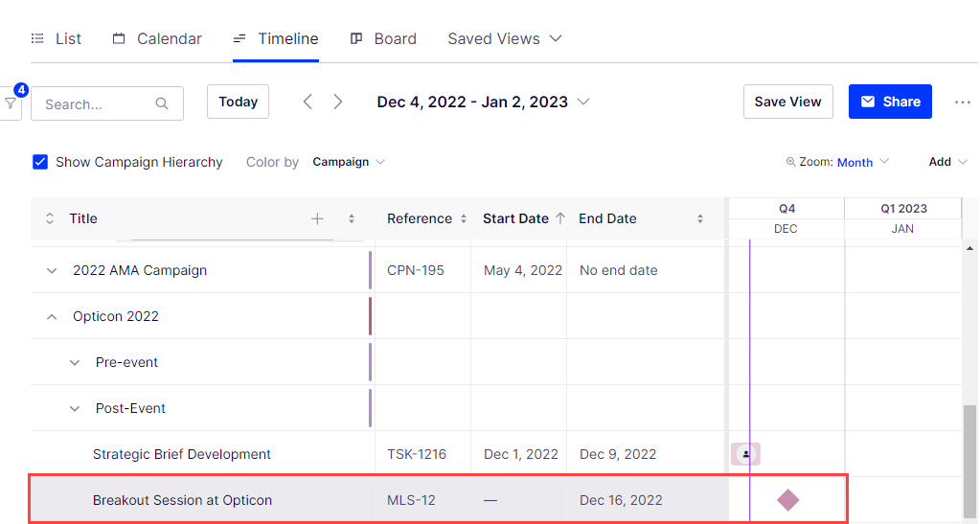
Task: Click the zoom magnifier icon
Action: [790, 162]
